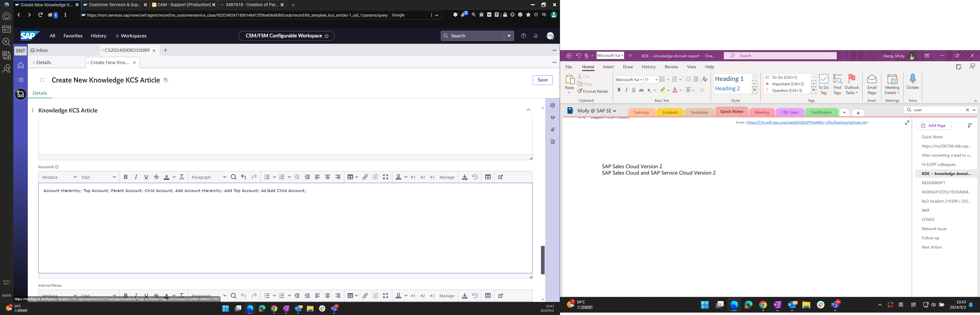Open OneNote font size dropdown

pyautogui.click(x=656, y=79)
